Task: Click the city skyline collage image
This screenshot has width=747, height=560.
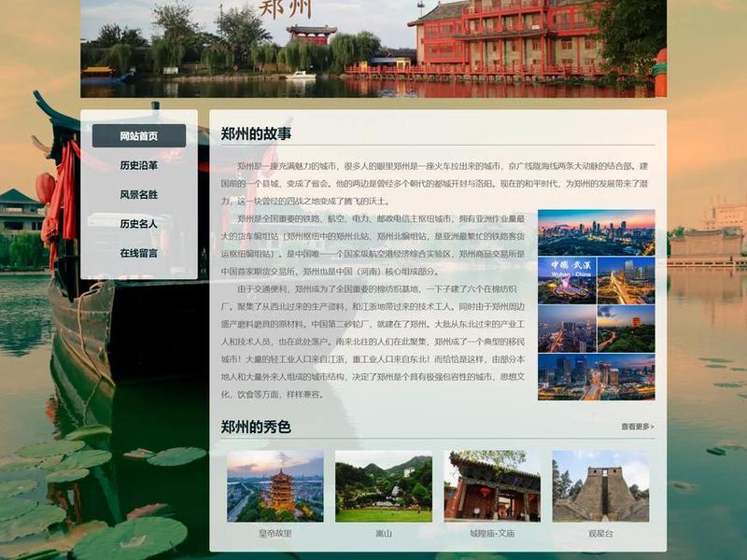Action: 597,305
